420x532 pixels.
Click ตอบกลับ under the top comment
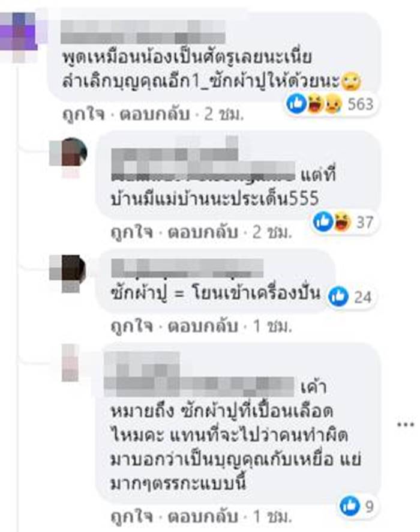tap(155, 115)
